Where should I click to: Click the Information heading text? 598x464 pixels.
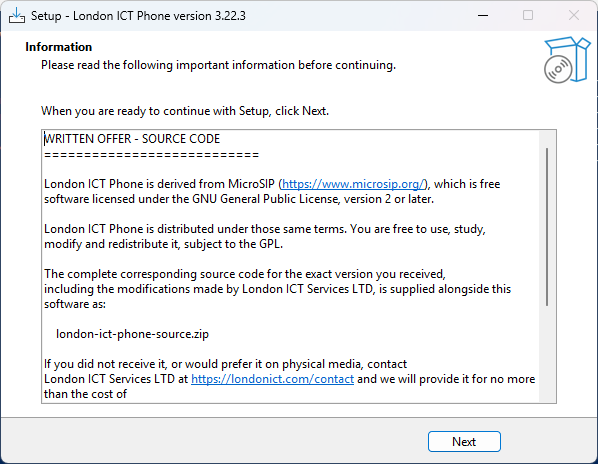(x=59, y=47)
